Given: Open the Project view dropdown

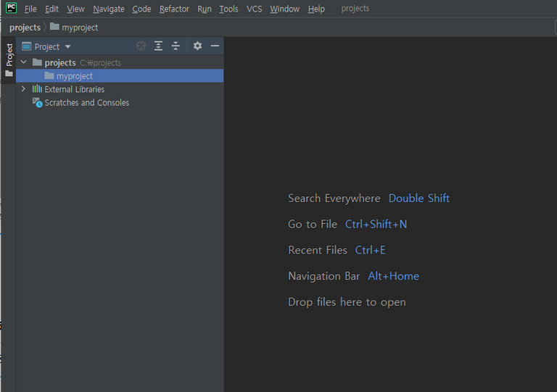Looking at the screenshot, I should (68, 46).
